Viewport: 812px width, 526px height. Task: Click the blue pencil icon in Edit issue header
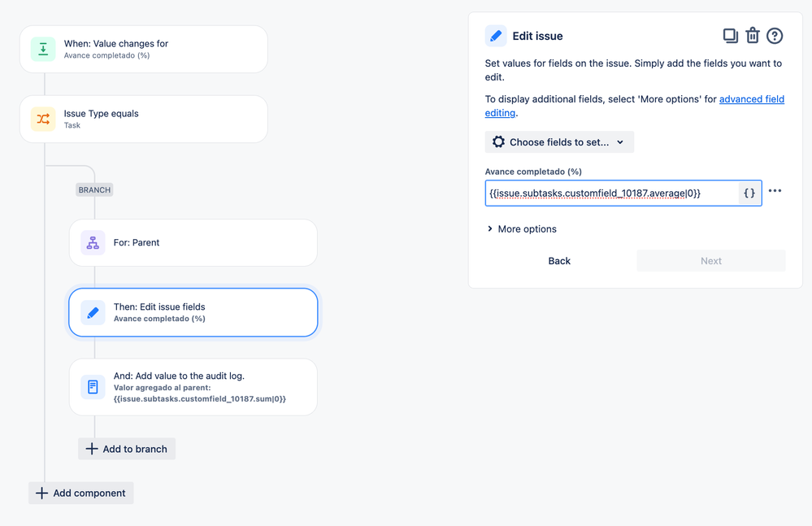(496, 36)
